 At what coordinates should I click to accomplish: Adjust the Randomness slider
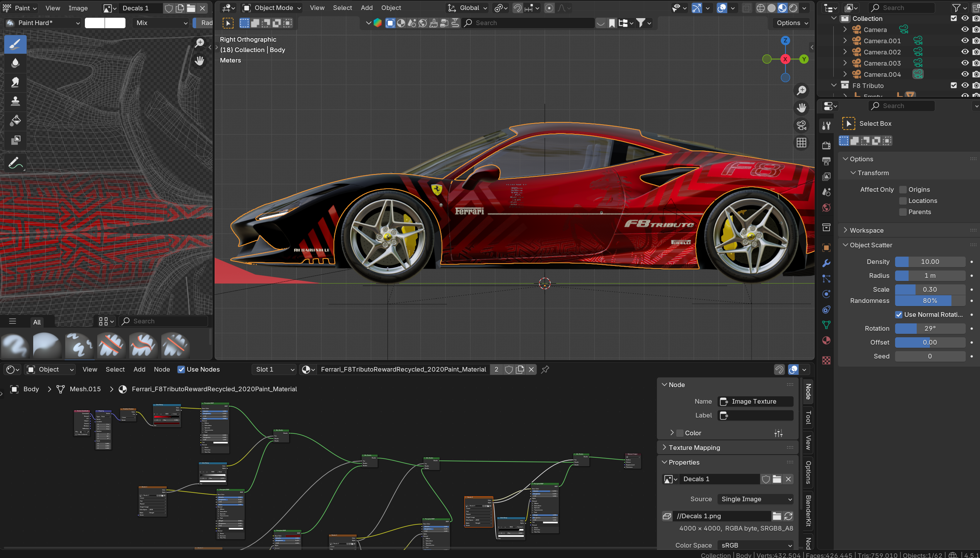click(929, 301)
